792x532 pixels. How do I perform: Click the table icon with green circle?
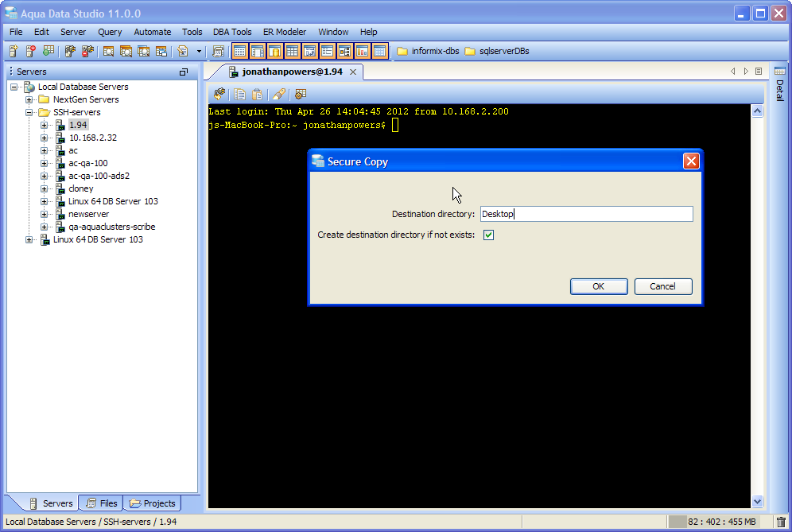[48, 51]
